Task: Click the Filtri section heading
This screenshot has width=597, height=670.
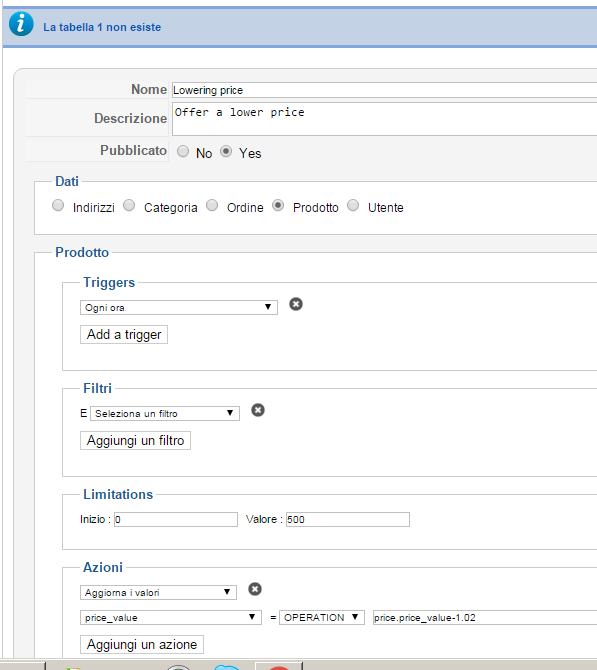Action: coord(97,388)
